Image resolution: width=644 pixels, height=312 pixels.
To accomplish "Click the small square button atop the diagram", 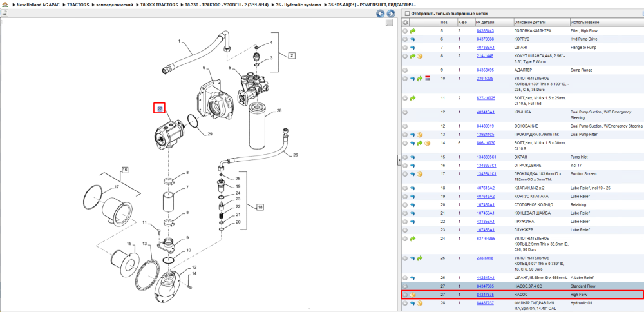I will click(x=389, y=23).
